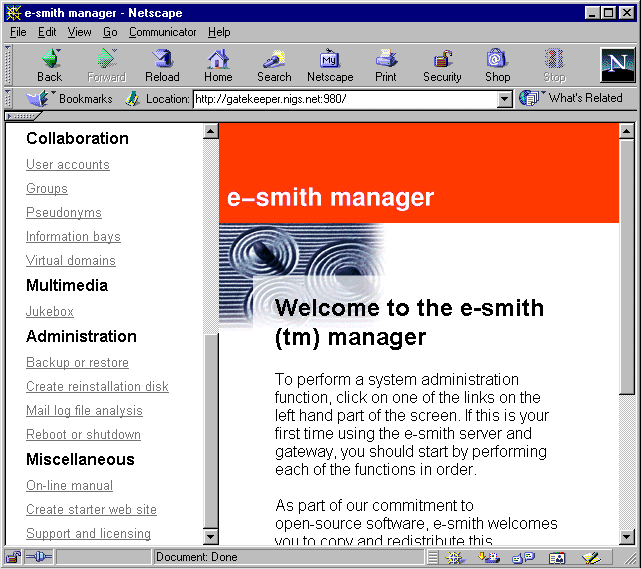
Task: Open the Pseudonyms link
Action: 64,213
